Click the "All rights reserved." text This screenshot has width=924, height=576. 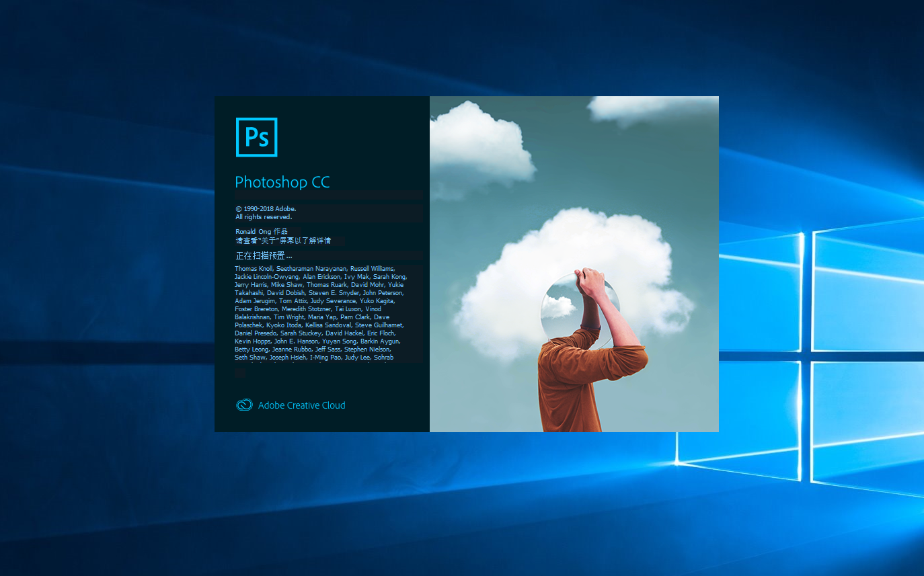coord(264,217)
